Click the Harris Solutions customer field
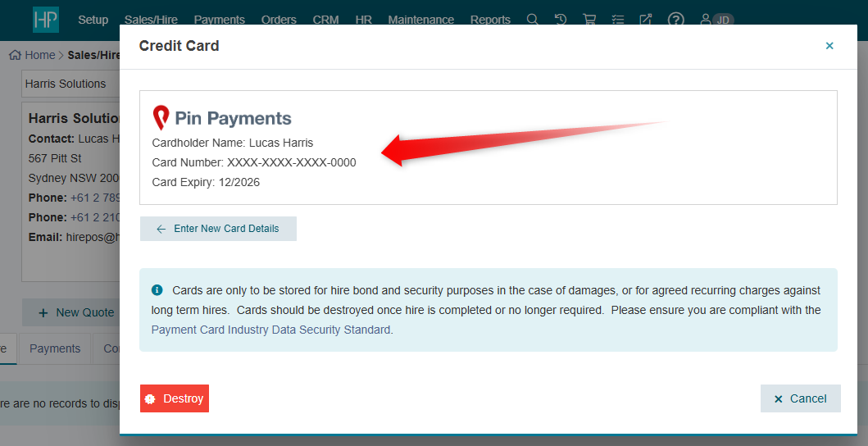 coord(70,84)
